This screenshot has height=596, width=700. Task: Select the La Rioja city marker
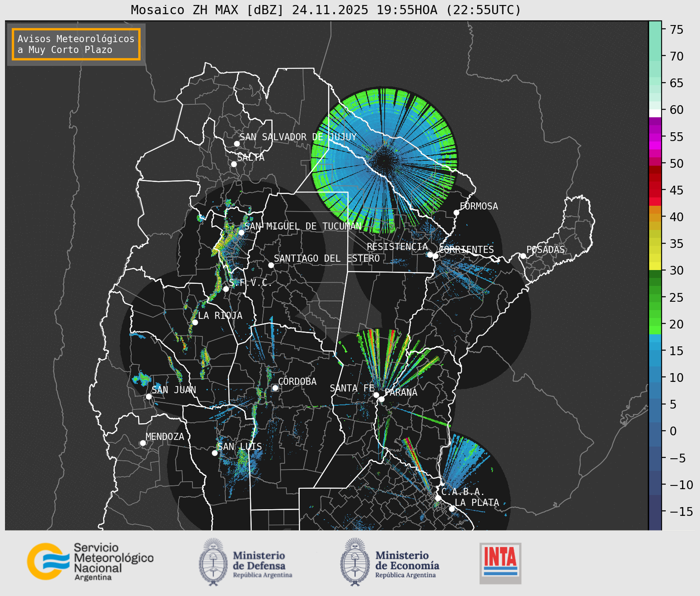point(195,322)
